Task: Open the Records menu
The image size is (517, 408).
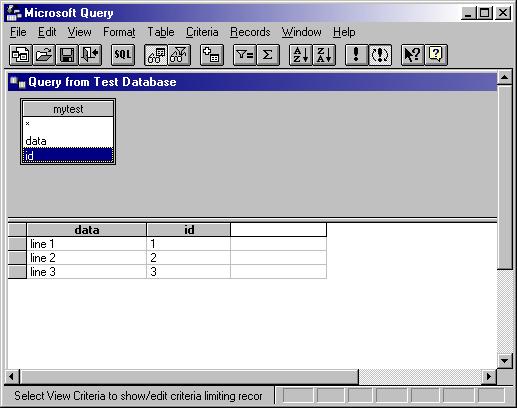Action: (250, 32)
